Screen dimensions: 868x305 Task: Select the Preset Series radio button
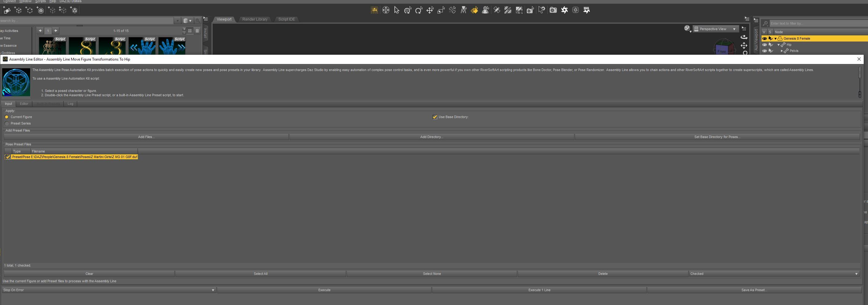(x=7, y=124)
